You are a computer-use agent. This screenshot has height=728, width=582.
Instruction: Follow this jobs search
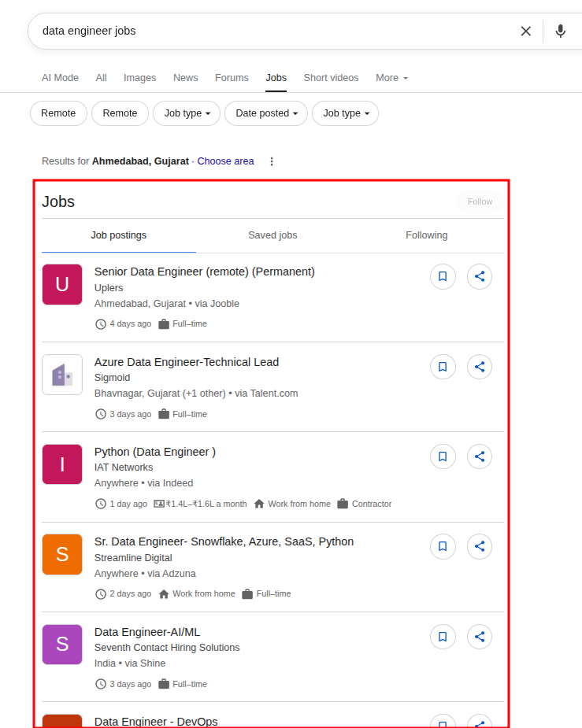tap(480, 201)
